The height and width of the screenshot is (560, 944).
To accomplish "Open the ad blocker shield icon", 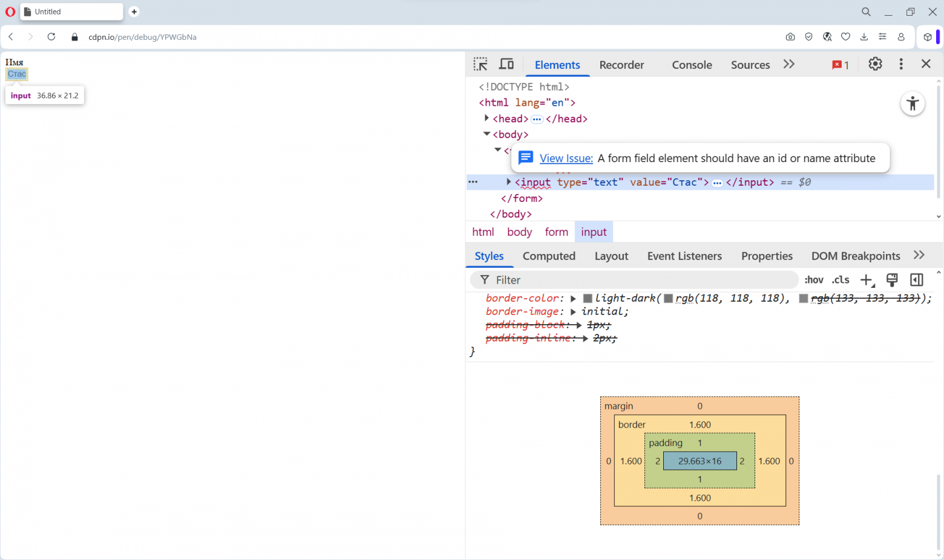I will click(x=808, y=37).
